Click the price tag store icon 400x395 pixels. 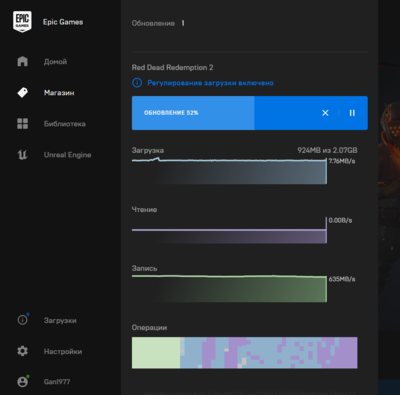[22, 92]
